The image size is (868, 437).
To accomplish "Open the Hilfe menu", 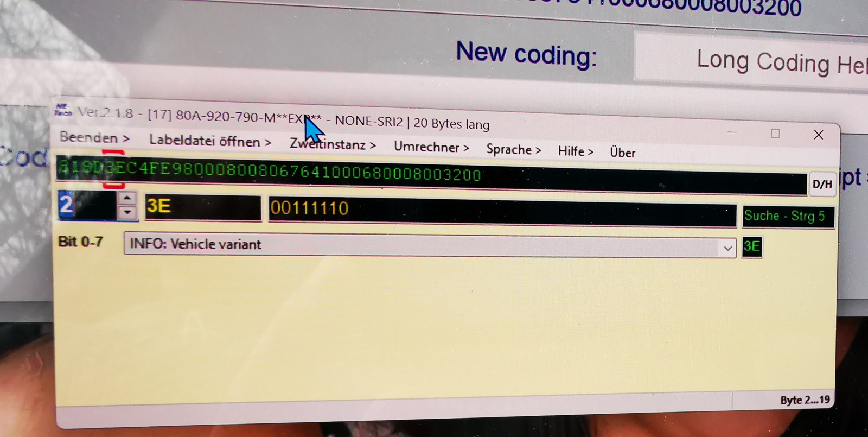I will [575, 151].
